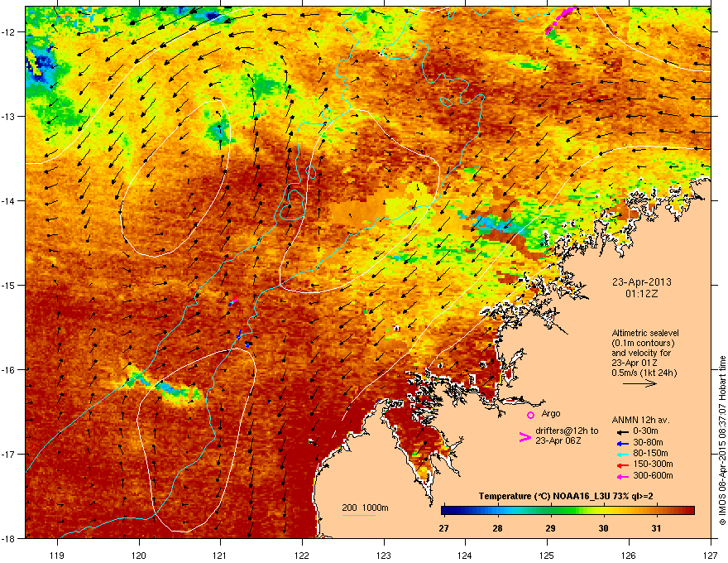This screenshot has width=728, height=563.
Task: Click the longitude axis label 123
Action: [x=384, y=555]
